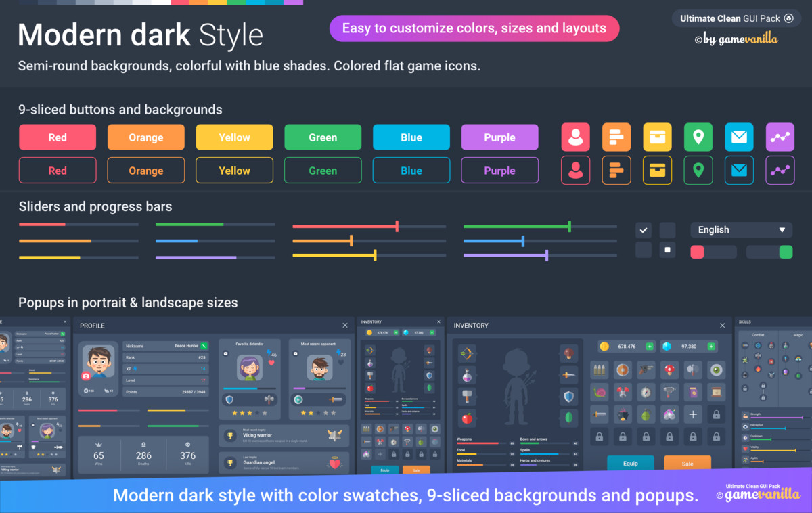Viewport: 812px width, 513px height.
Task: Pick the grenade item in large Inventory grid
Action: [x=646, y=414]
